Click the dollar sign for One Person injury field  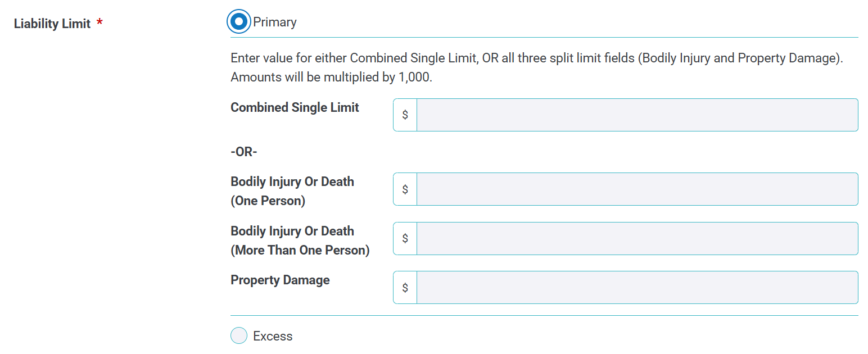tap(404, 189)
